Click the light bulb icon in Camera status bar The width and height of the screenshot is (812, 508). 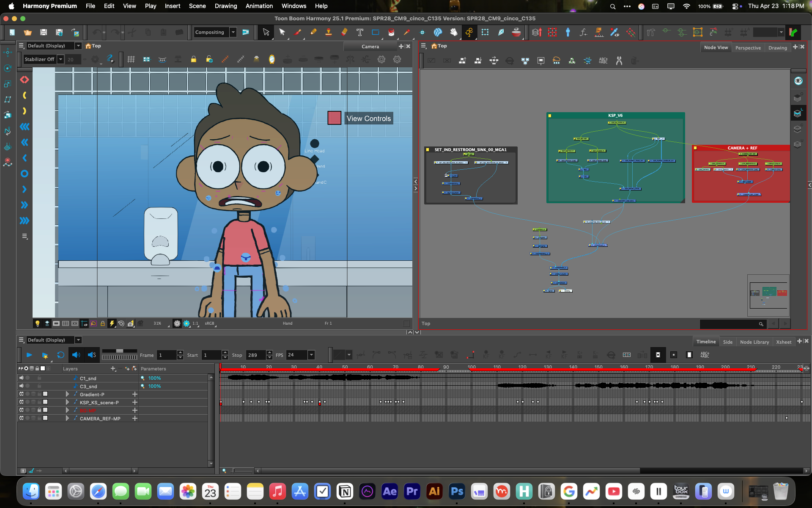point(38,323)
